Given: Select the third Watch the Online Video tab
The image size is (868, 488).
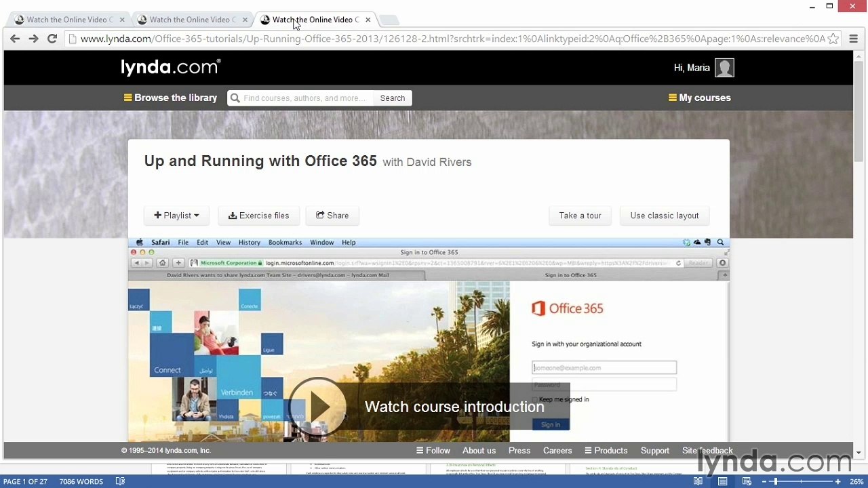Looking at the screenshot, I should 315,20.
